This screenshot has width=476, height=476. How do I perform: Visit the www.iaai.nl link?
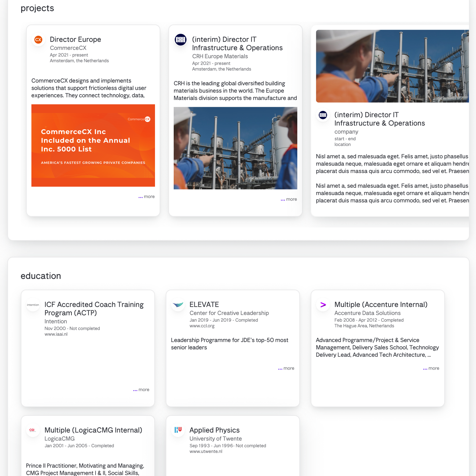(56, 334)
